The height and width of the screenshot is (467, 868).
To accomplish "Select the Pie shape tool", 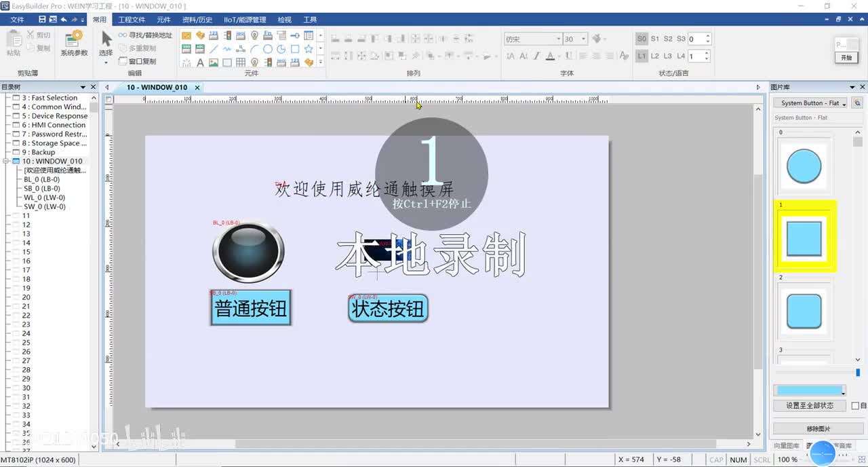I will (x=281, y=49).
